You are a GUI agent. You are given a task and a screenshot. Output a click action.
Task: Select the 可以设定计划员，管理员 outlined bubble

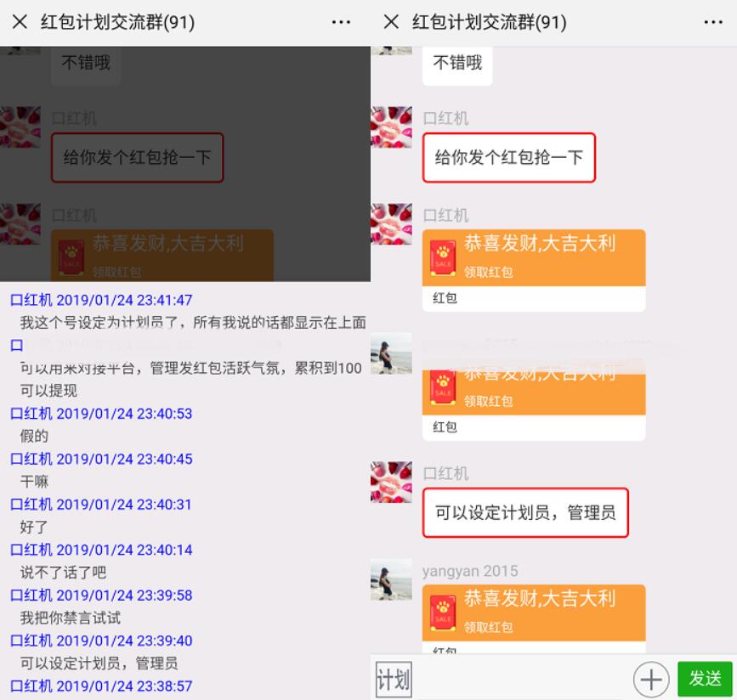click(x=524, y=512)
